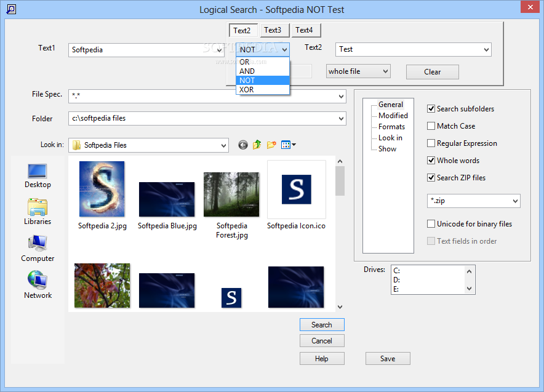Image resolution: width=544 pixels, height=392 pixels.
Task: Open Libraries in the places bar
Action: (x=38, y=212)
